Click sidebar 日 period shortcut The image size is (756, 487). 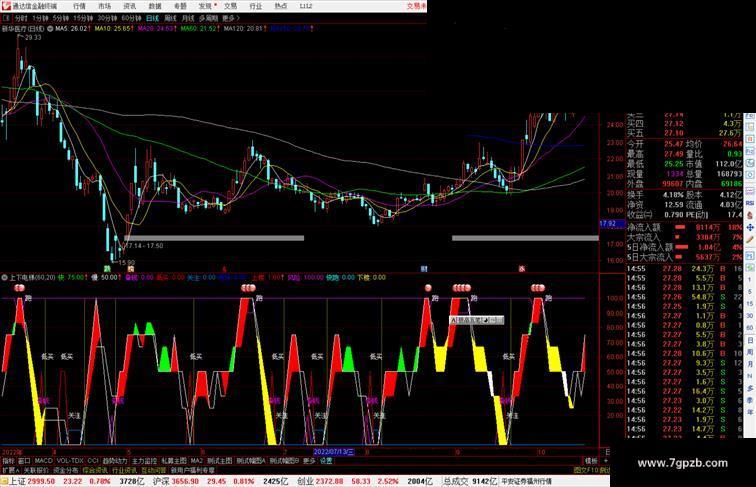750,340
